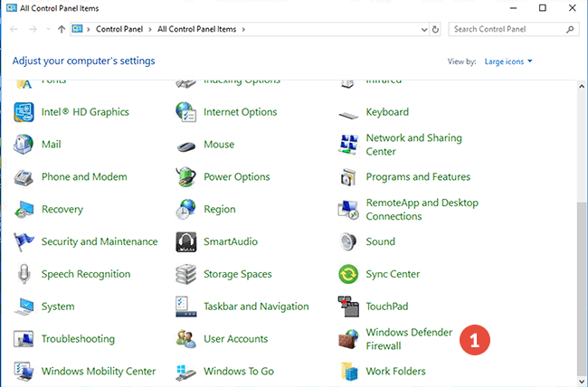
Task: Click the scrollbar up arrow
Action: pyautogui.click(x=582, y=86)
